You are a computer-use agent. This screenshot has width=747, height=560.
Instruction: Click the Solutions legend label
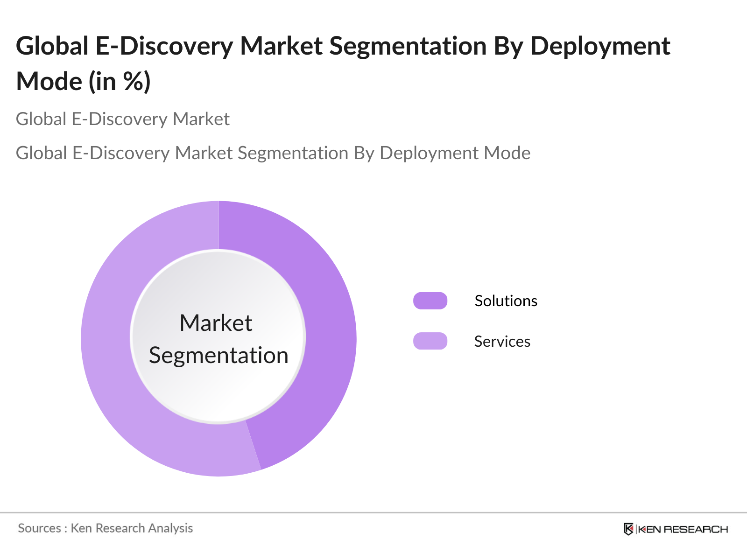tap(506, 301)
